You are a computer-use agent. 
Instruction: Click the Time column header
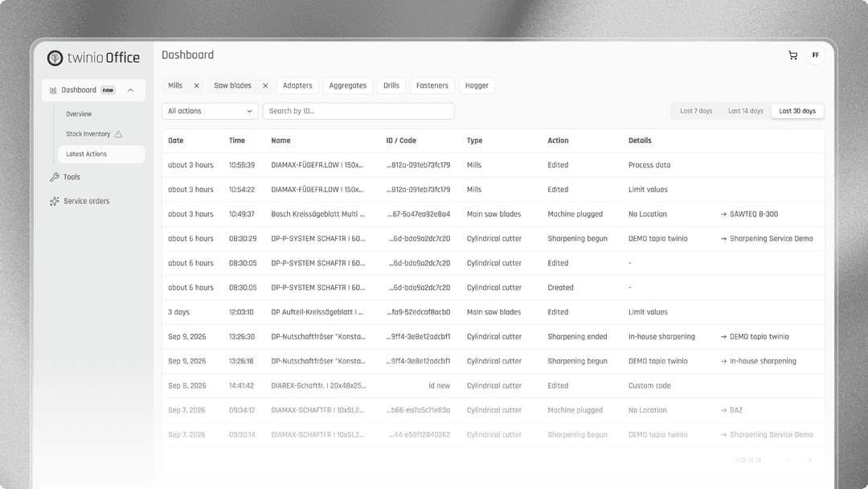click(x=237, y=141)
